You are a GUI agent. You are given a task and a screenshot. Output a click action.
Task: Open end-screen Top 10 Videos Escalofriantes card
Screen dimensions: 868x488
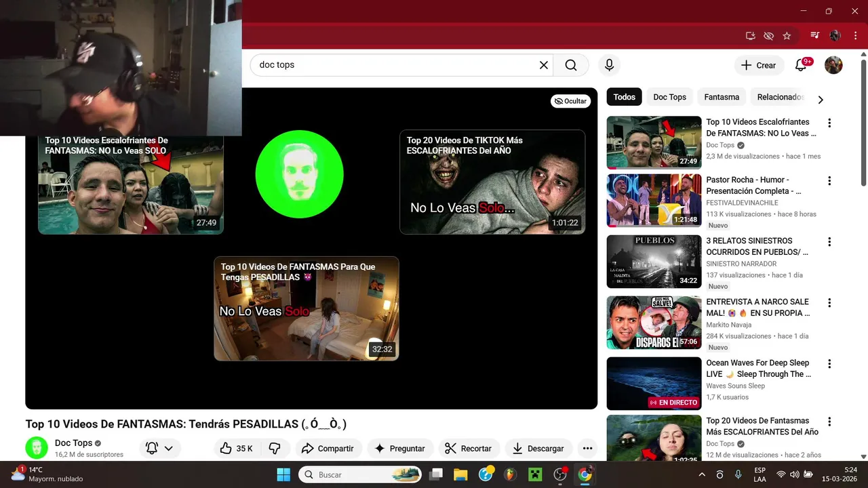(x=131, y=183)
